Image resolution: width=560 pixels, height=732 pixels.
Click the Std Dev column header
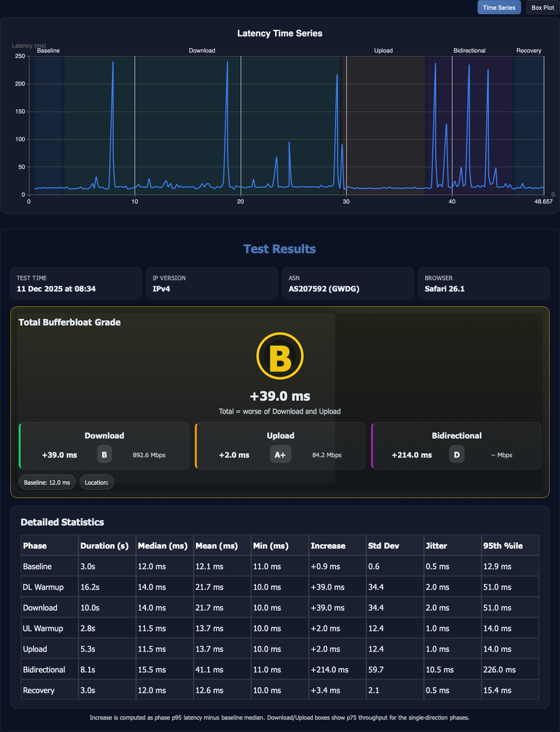click(x=394, y=546)
